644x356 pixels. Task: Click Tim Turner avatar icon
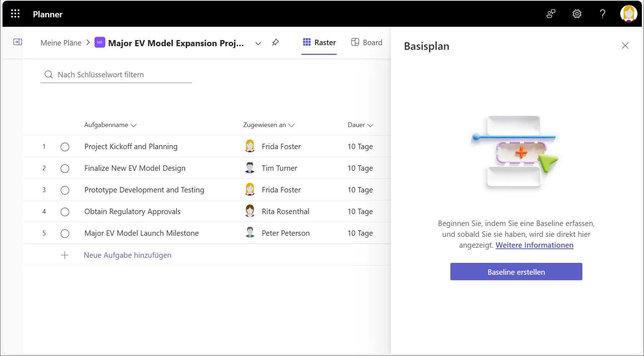click(x=250, y=168)
